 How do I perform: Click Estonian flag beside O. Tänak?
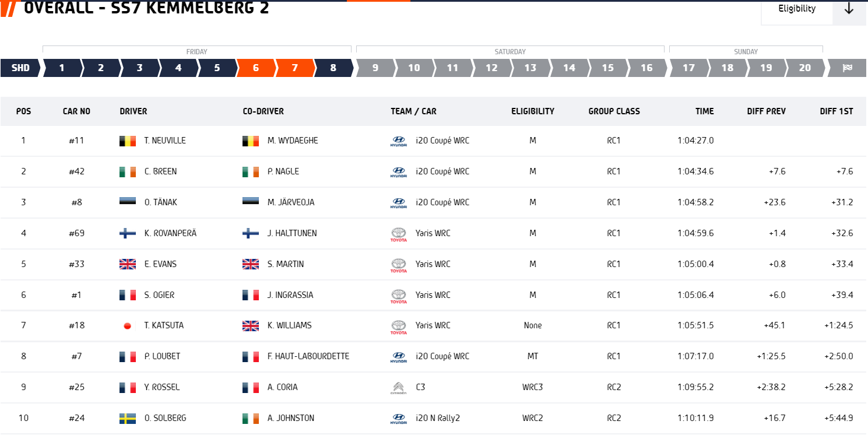tap(128, 202)
